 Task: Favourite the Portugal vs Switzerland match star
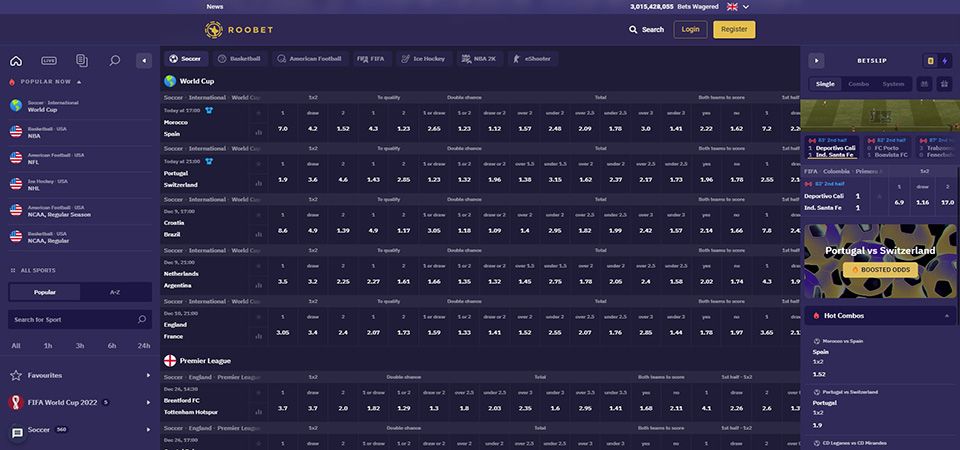pos(258,163)
